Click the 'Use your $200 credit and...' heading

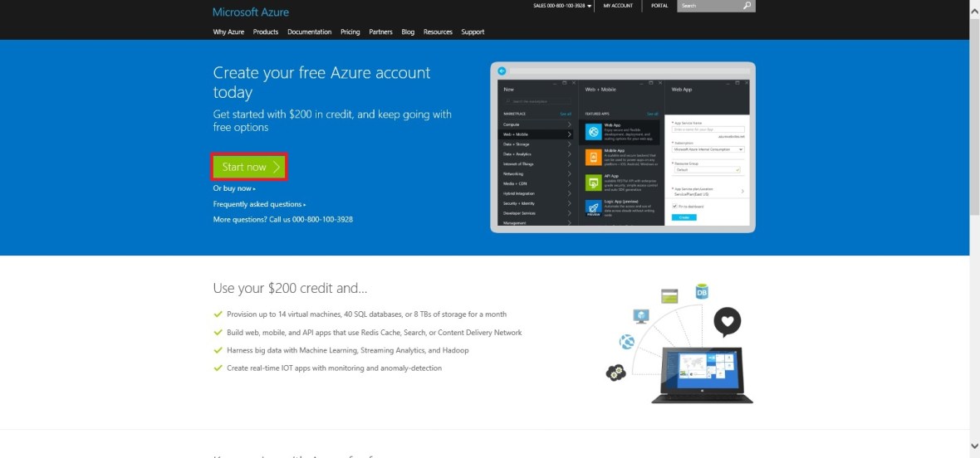[290, 288]
